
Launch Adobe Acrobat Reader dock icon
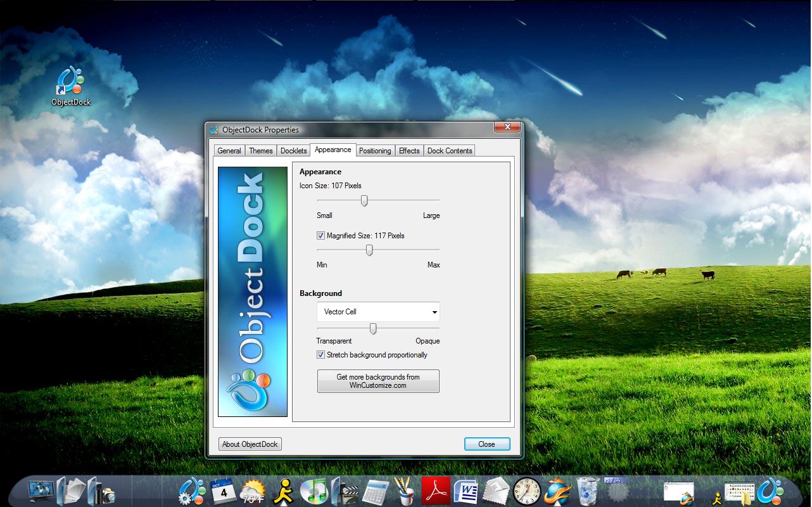(x=435, y=491)
